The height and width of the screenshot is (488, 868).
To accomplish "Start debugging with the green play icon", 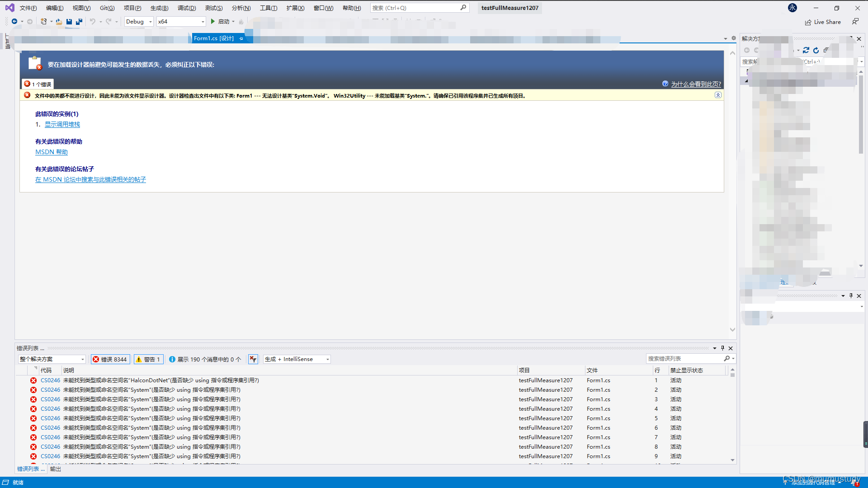I will tap(212, 21).
